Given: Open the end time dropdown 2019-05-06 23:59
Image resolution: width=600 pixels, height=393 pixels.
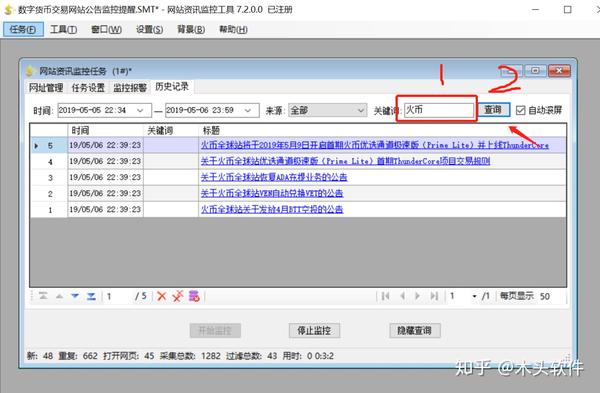Looking at the screenshot, I should 248,110.
